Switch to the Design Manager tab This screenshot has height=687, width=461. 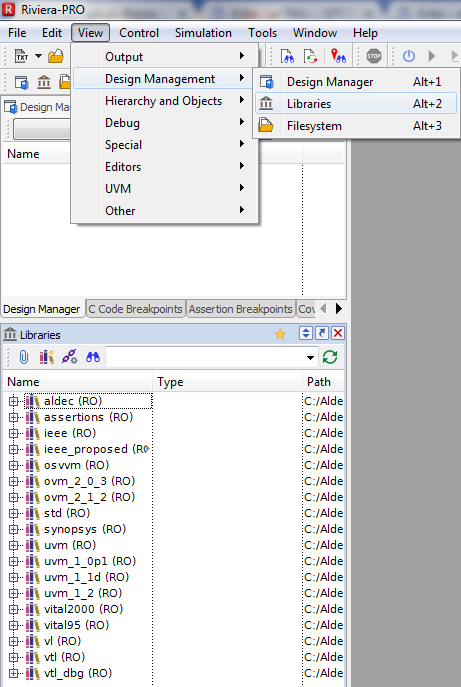click(x=42, y=309)
